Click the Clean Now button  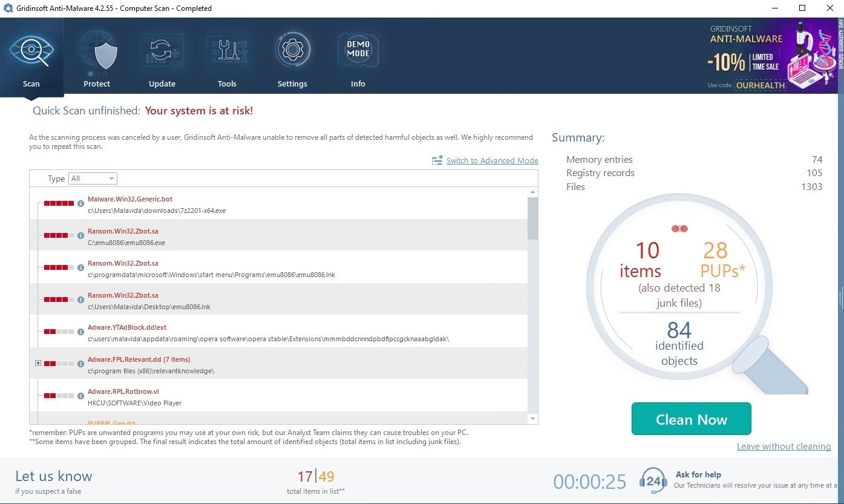691,419
